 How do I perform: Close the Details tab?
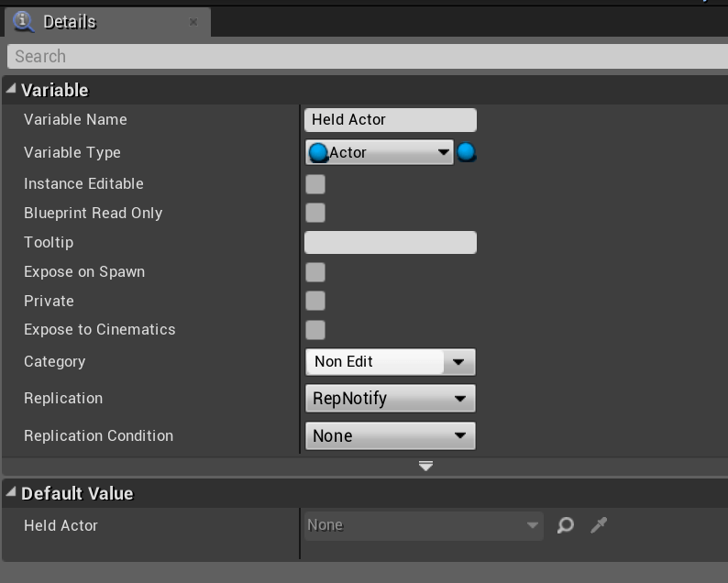(x=193, y=22)
